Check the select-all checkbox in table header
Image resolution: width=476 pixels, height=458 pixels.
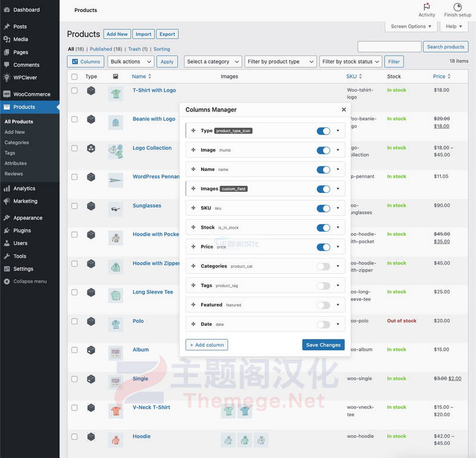pos(74,77)
